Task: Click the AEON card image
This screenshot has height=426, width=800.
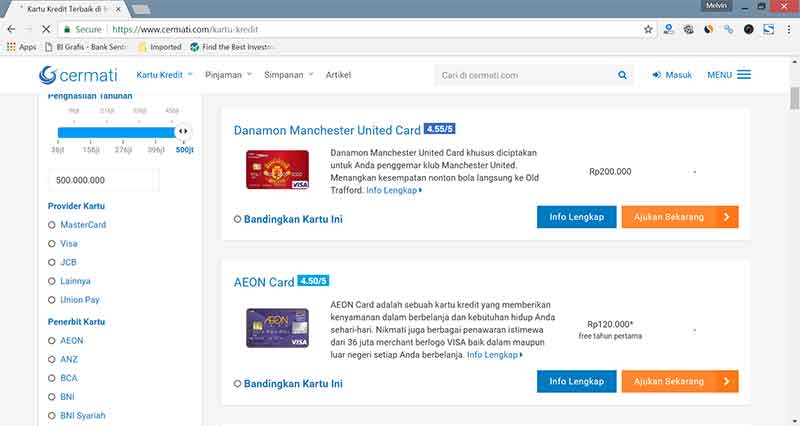Action: [278, 328]
